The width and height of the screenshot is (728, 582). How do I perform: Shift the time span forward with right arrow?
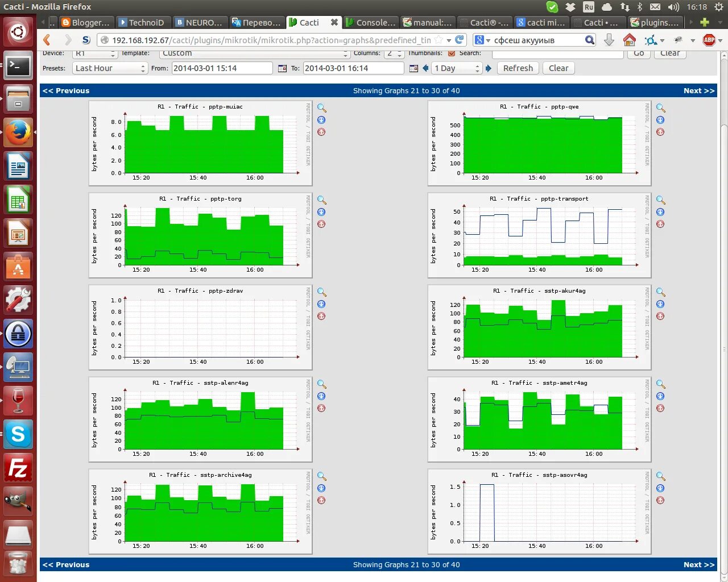click(x=488, y=68)
